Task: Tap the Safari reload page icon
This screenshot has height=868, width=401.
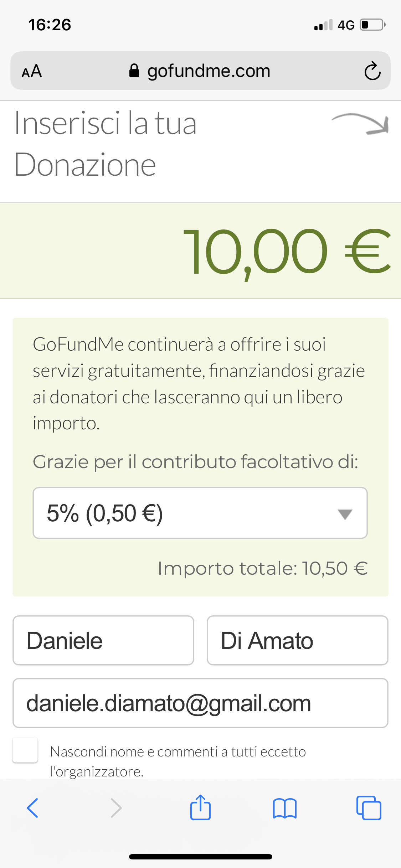Action: (372, 71)
